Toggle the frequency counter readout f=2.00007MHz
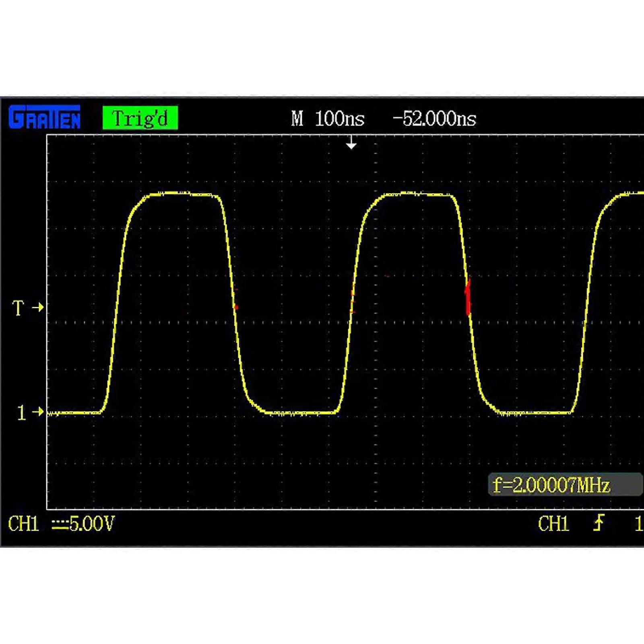 [x=551, y=486]
